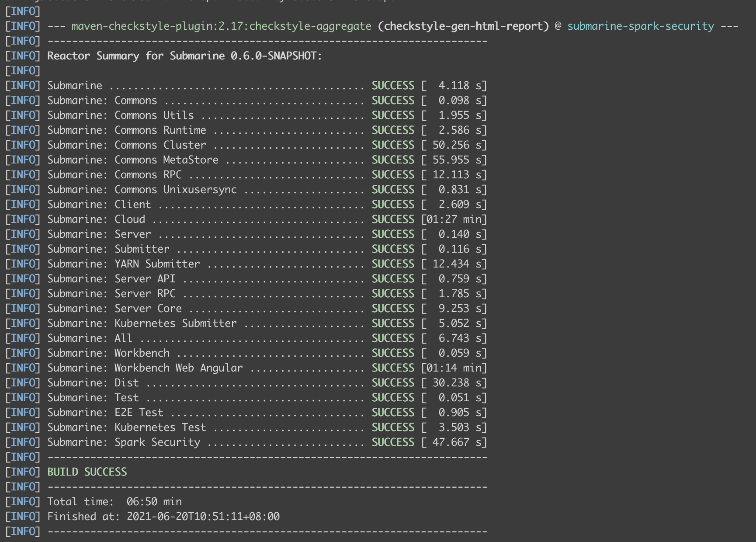Click the 'Submarine: Commons Runtime' row label
This screenshot has height=542, width=756.
click(127, 130)
